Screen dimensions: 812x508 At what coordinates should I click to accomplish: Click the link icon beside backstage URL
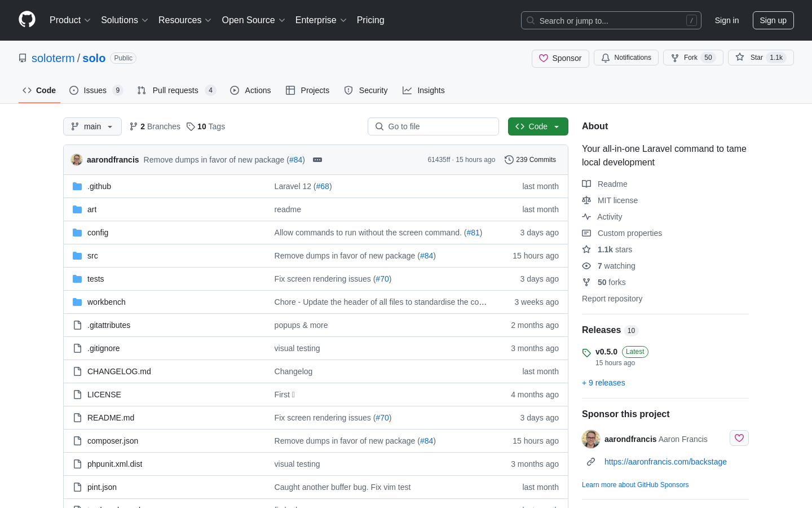tap(591, 462)
